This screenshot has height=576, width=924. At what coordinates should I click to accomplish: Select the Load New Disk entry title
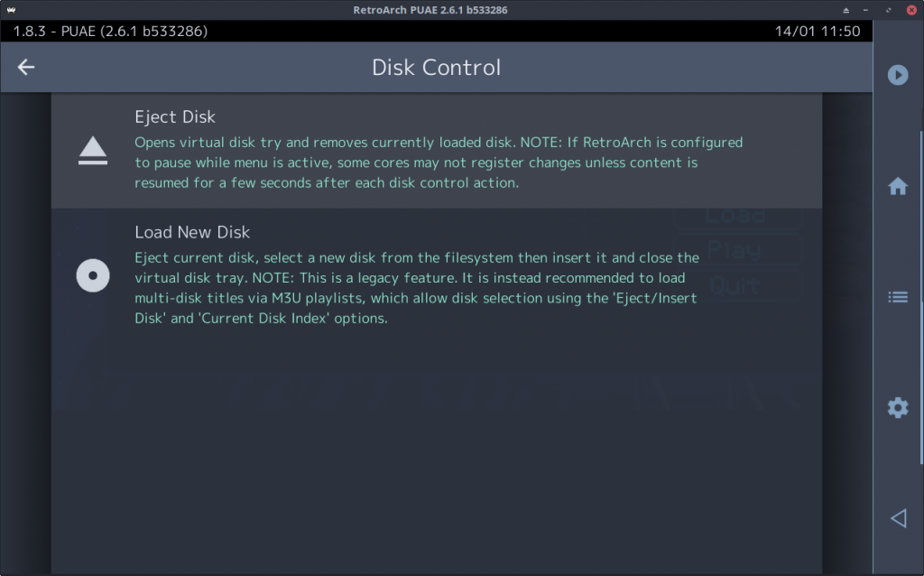click(x=192, y=232)
